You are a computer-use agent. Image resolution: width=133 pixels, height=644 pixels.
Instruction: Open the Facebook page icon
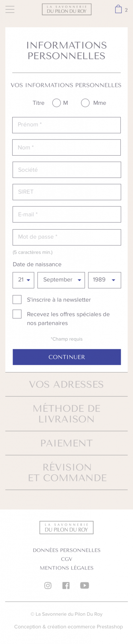(x=66, y=585)
